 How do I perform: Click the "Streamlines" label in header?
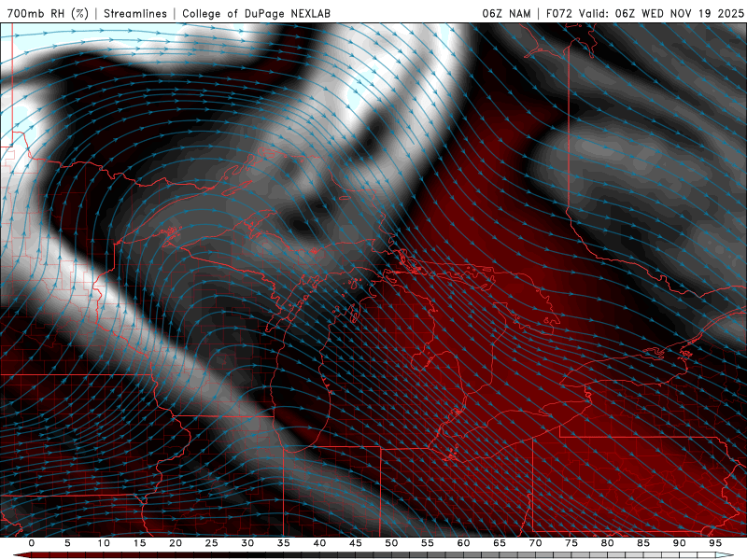135,13
